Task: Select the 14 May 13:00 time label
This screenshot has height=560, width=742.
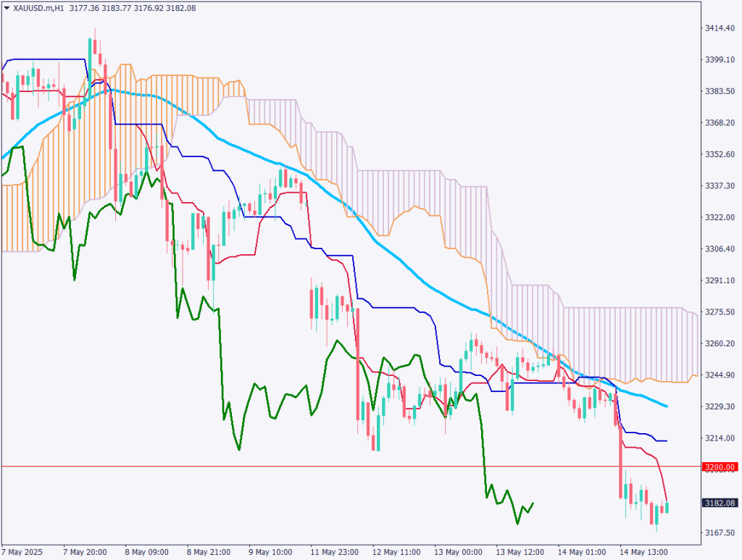Action: 643,551
